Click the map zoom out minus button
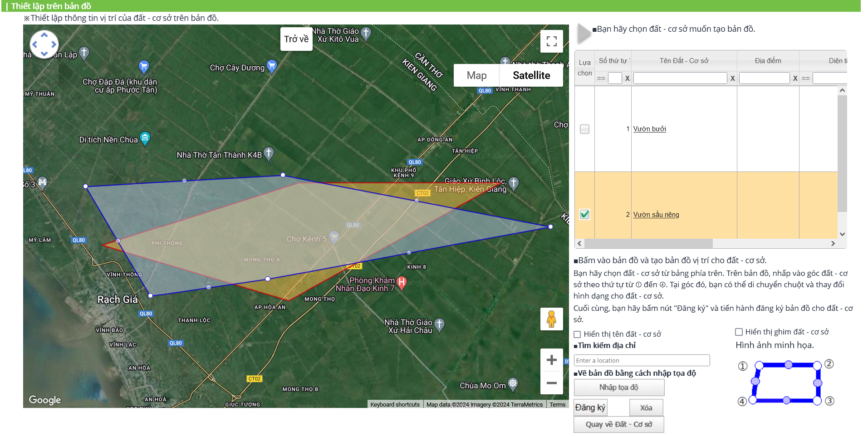This screenshot has width=868, height=437. (x=551, y=383)
